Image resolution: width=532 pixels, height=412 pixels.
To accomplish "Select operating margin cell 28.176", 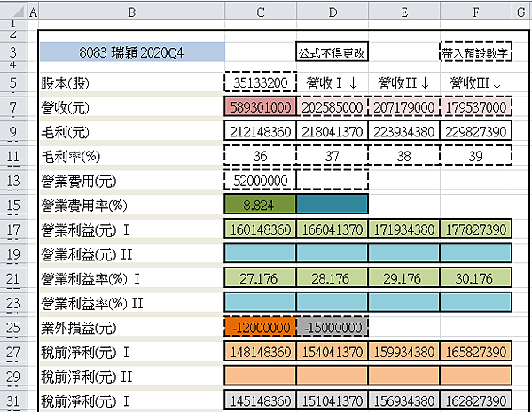I will tap(332, 278).
